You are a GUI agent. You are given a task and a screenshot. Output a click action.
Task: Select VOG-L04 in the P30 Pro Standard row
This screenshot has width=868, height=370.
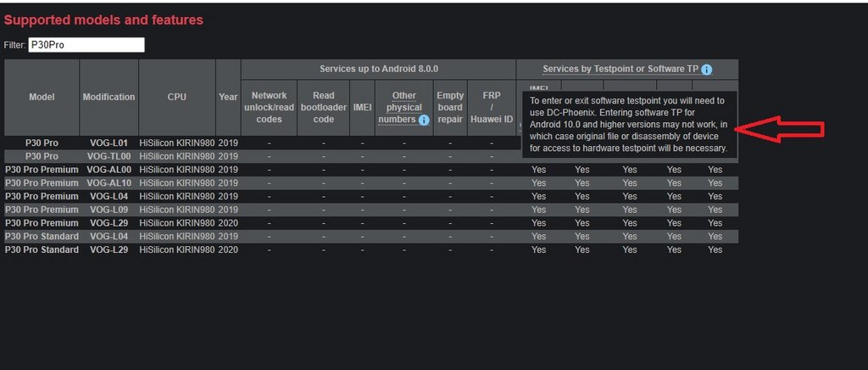[x=109, y=236]
